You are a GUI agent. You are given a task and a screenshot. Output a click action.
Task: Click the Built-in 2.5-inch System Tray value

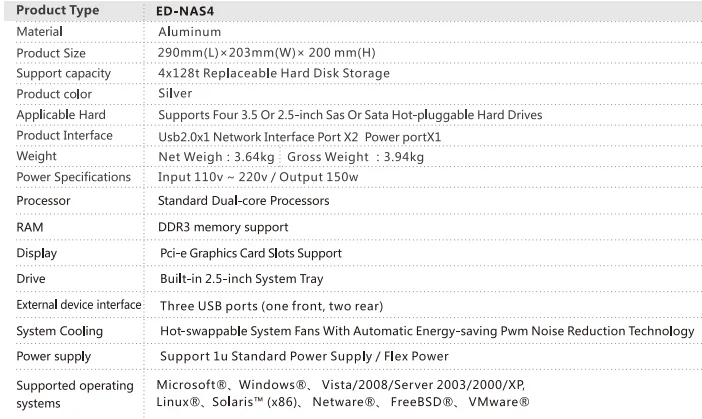(x=241, y=279)
